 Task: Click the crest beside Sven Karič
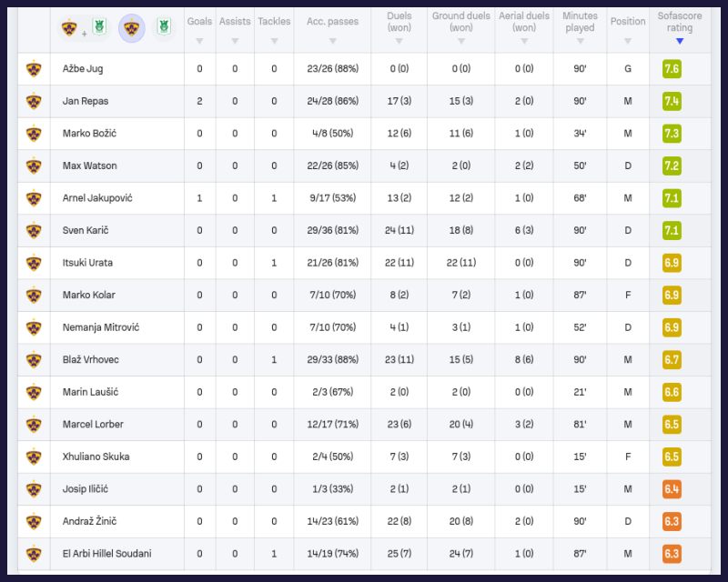click(x=34, y=230)
